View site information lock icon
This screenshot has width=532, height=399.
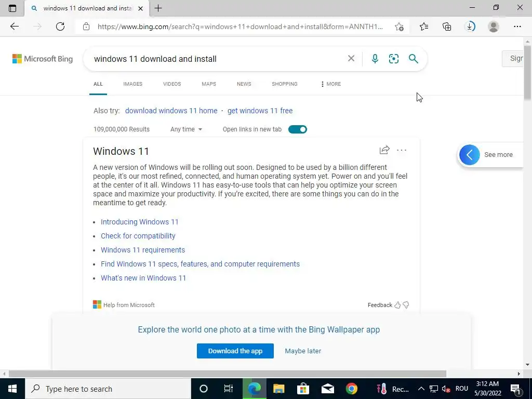[86, 26]
